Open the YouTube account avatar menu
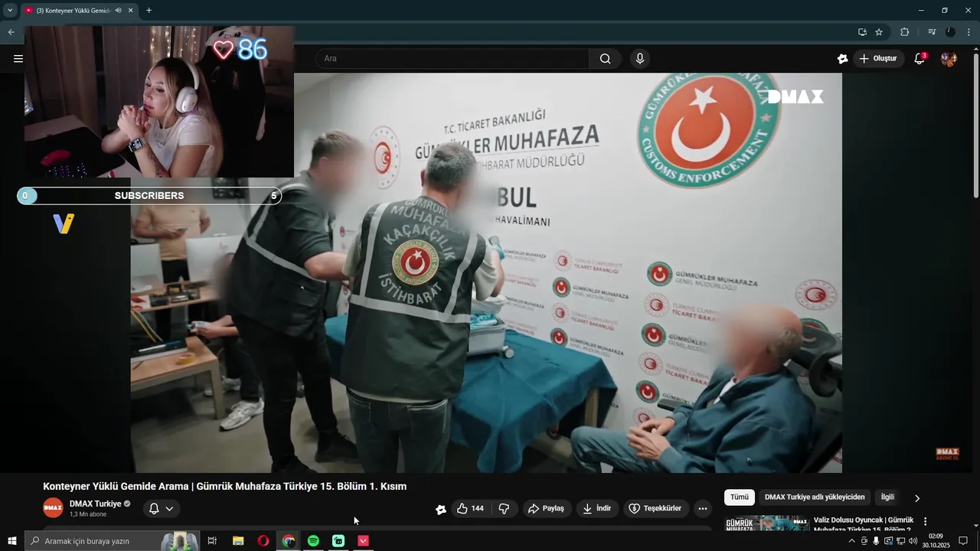The width and height of the screenshot is (980, 551). [949, 59]
